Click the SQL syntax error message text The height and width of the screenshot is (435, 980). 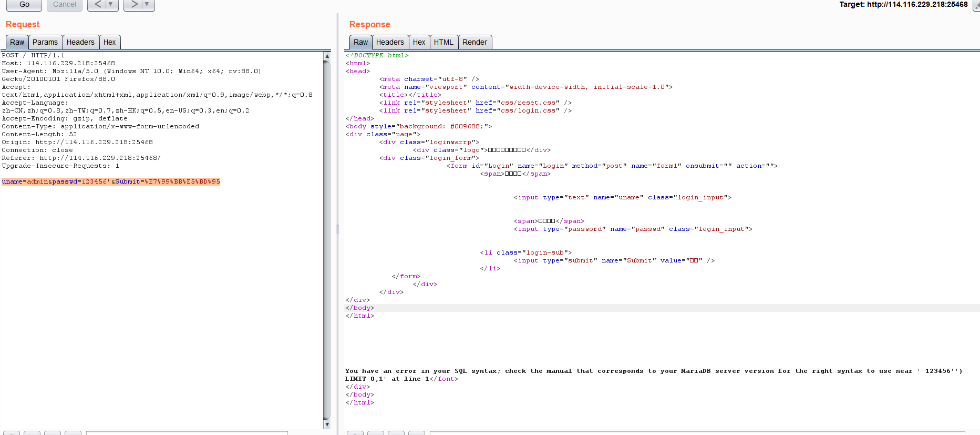654,375
